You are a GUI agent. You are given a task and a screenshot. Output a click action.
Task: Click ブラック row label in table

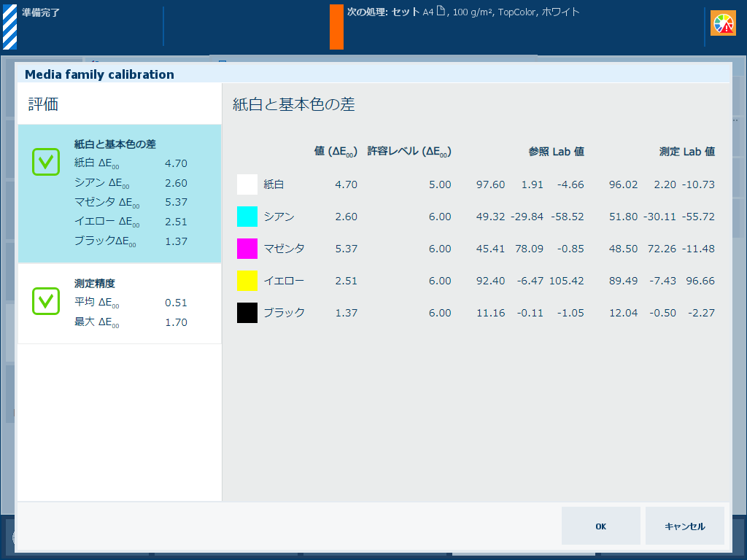point(284,313)
